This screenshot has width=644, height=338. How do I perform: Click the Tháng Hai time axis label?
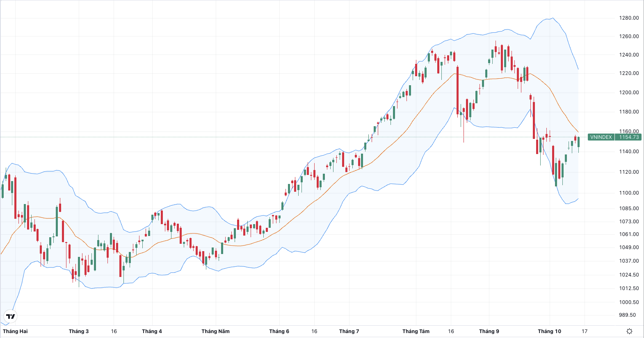click(15, 331)
